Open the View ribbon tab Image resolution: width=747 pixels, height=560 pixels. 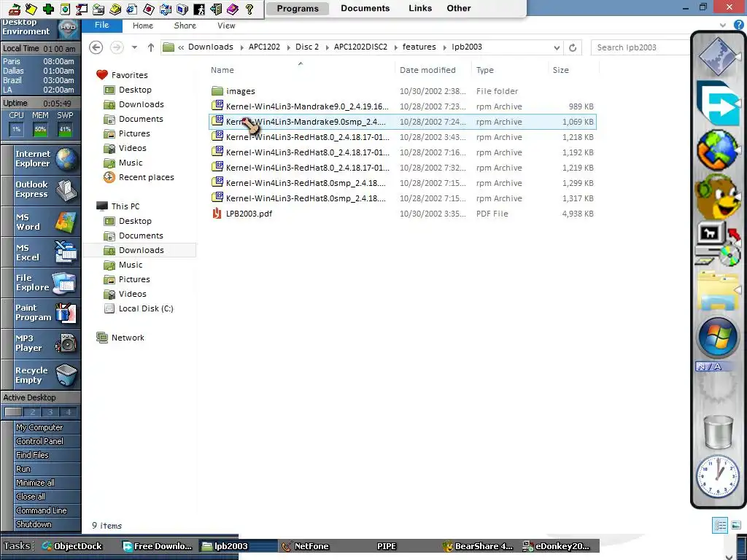(226, 26)
